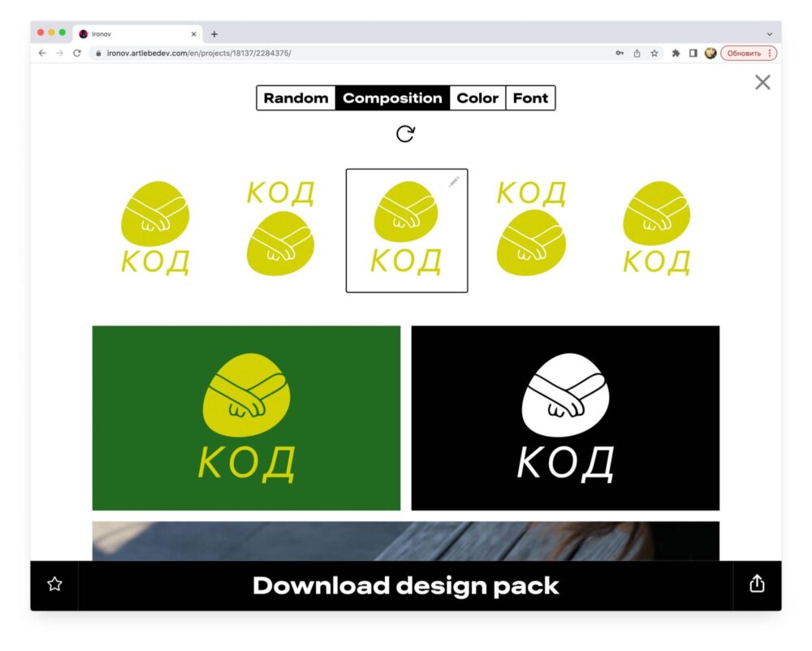This screenshot has height=651, width=812.
Task: Open the side panel icon in toolbar
Action: tap(693, 54)
